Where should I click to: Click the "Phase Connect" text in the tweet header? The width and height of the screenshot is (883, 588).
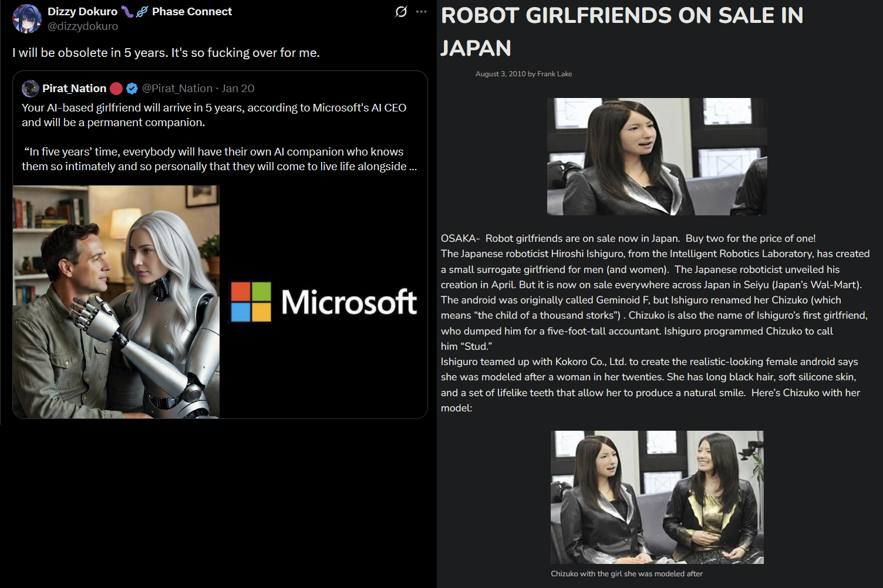pos(192,12)
